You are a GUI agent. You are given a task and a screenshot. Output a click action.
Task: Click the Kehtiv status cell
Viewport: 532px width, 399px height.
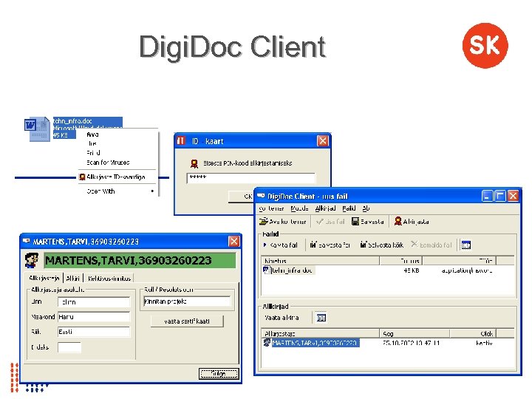[484, 343]
